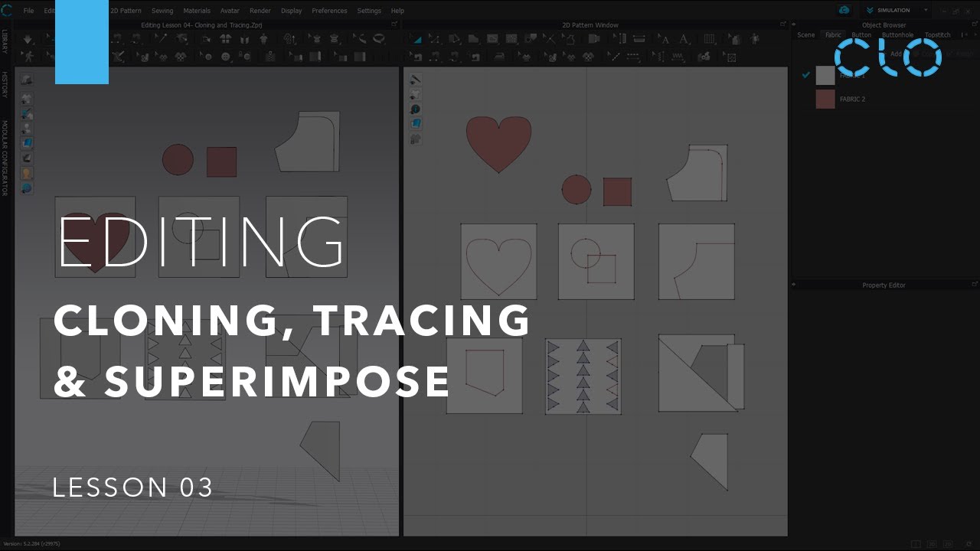The height and width of the screenshot is (551, 980).
Task: Switch to Topstitch tab in Object Browser
Action: 937,34
